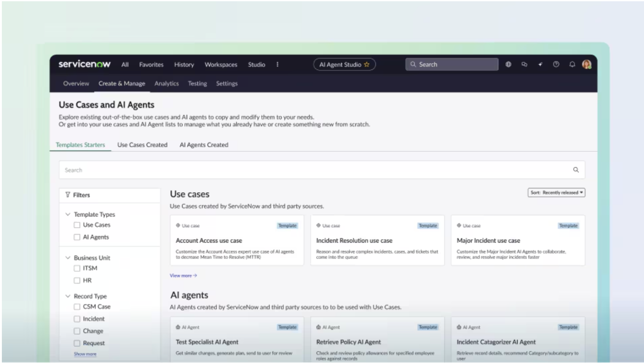Switch to AI Agents Created tab
Screen dimensions: 644x363
pyautogui.click(x=204, y=145)
